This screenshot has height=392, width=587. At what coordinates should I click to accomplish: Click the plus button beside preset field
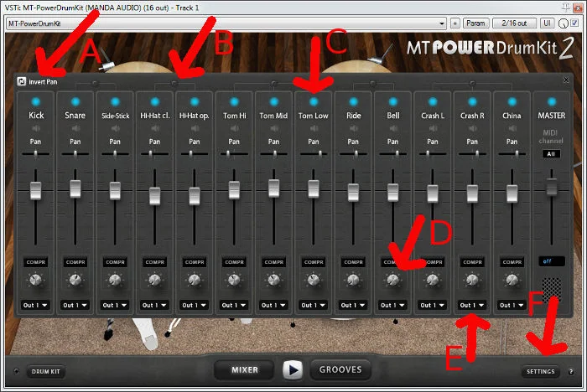455,23
